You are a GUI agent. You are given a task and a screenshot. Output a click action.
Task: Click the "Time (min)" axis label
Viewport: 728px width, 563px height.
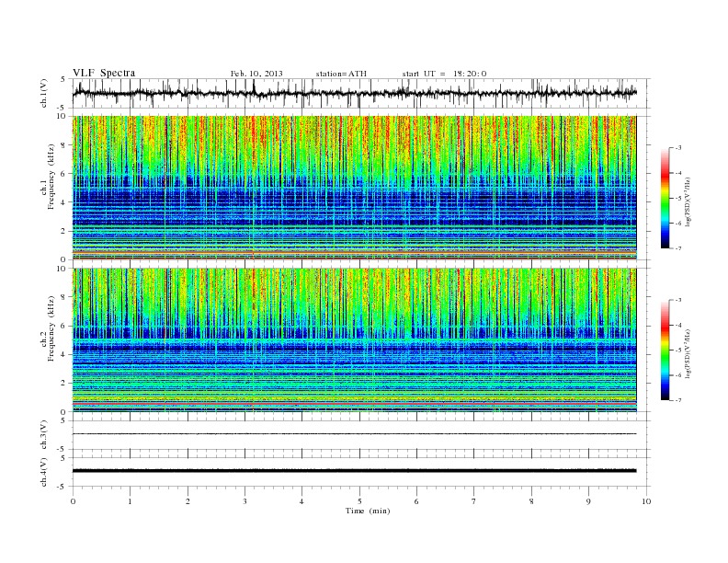click(368, 511)
